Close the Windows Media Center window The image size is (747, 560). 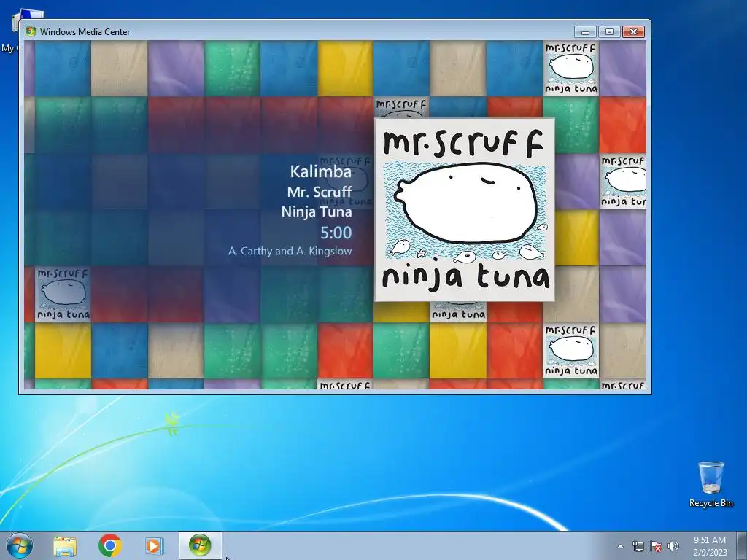tap(633, 31)
